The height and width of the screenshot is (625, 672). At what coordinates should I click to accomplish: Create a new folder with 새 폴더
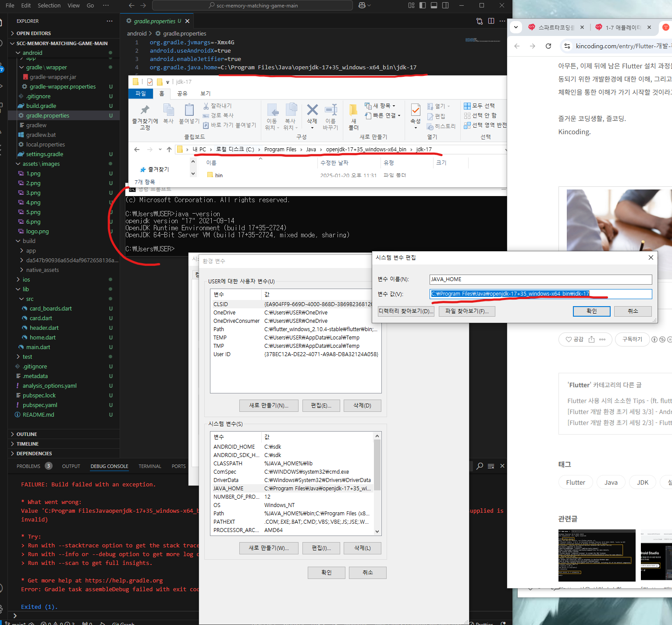353,117
